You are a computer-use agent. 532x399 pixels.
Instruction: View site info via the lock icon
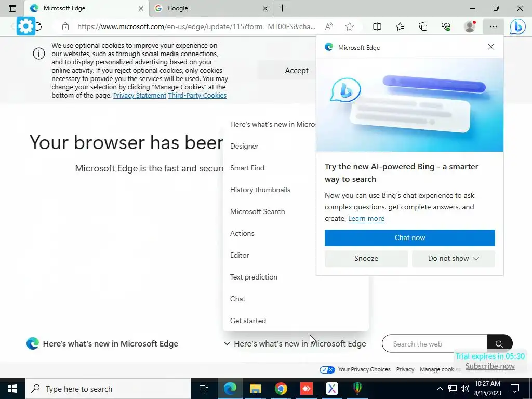(x=65, y=26)
